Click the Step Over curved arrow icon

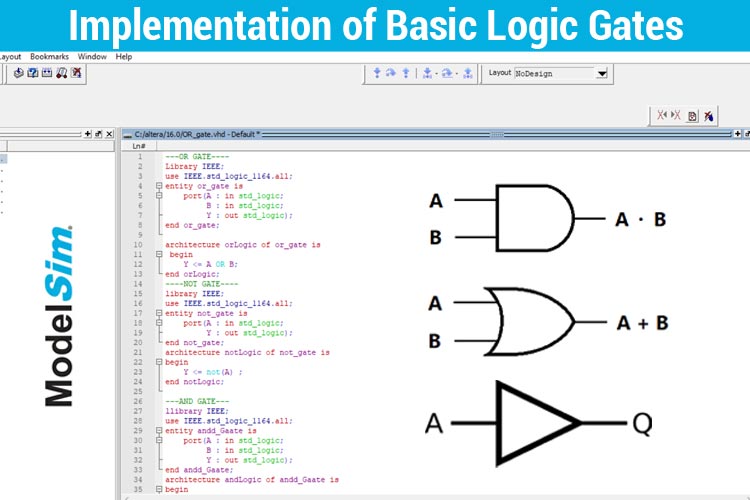pos(391,73)
